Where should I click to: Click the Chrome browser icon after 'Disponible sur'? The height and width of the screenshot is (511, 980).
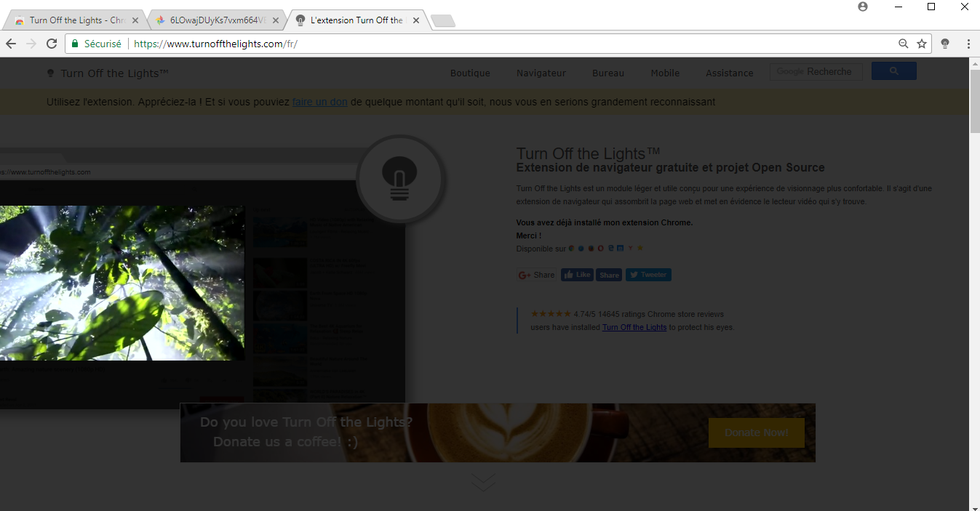pyautogui.click(x=571, y=249)
